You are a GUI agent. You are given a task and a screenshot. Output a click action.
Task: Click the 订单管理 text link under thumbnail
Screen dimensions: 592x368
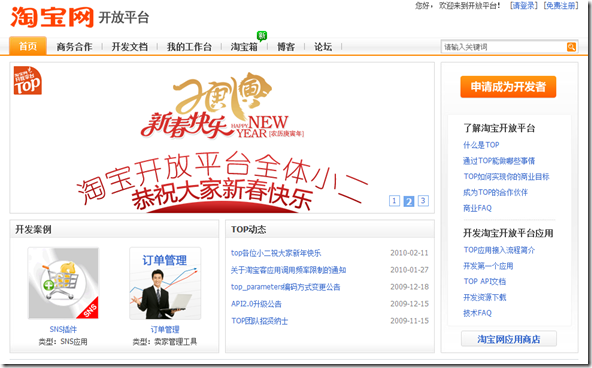[165, 330]
